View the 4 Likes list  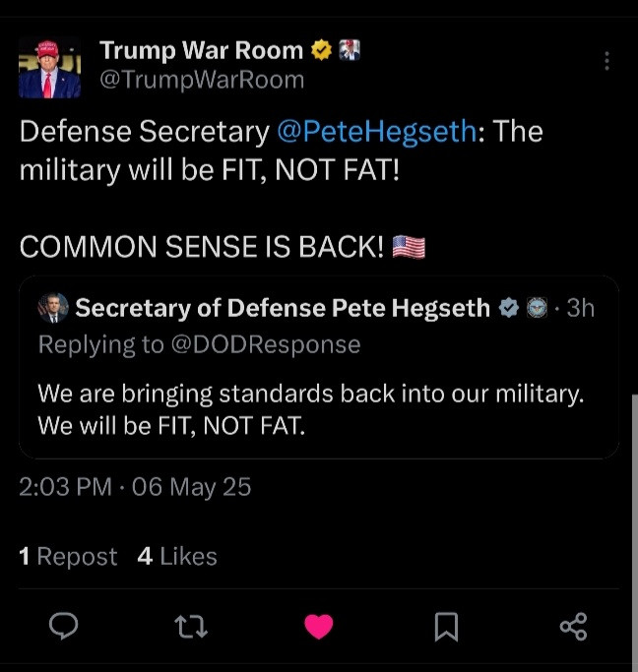177,557
